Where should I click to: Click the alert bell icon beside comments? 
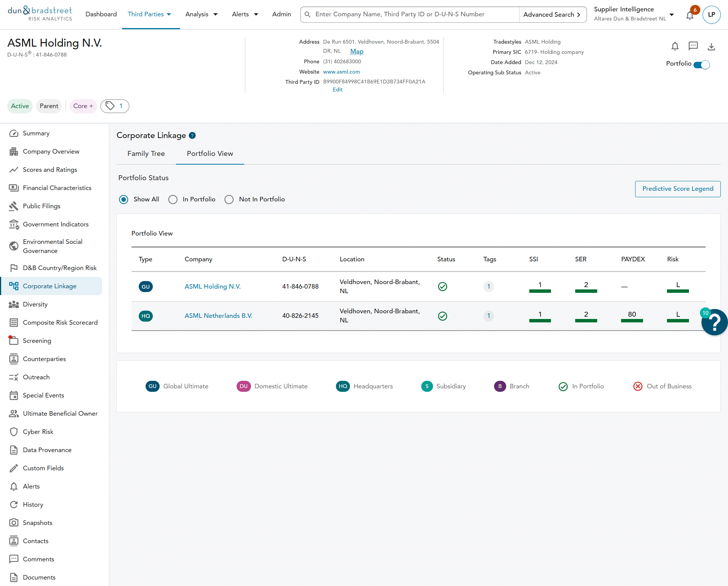675,46
